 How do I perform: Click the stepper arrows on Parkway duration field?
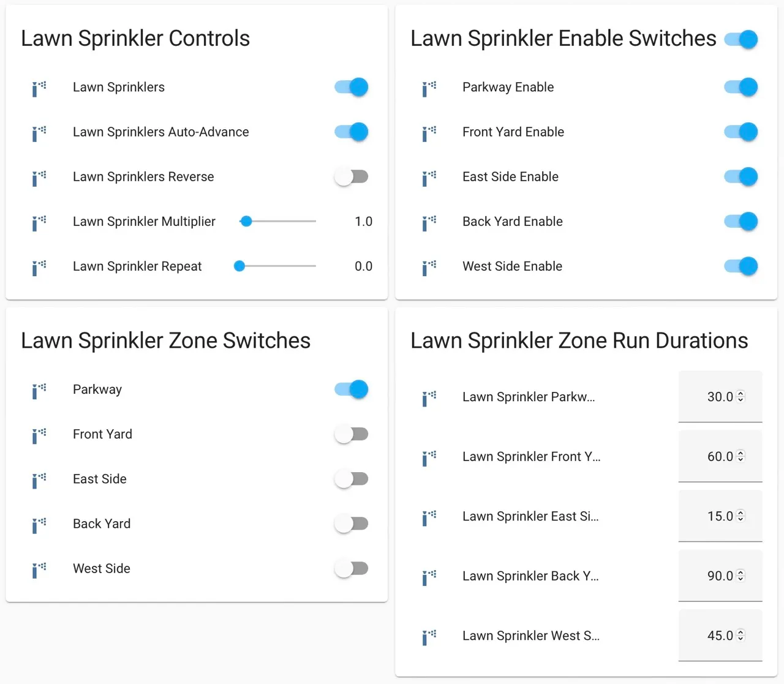[x=741, y=397]
